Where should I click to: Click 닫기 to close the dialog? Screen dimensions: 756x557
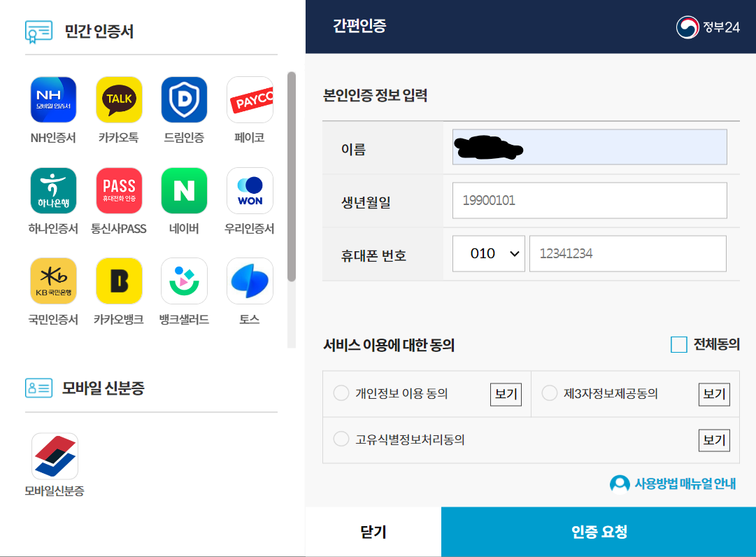[x=371, y=532]
